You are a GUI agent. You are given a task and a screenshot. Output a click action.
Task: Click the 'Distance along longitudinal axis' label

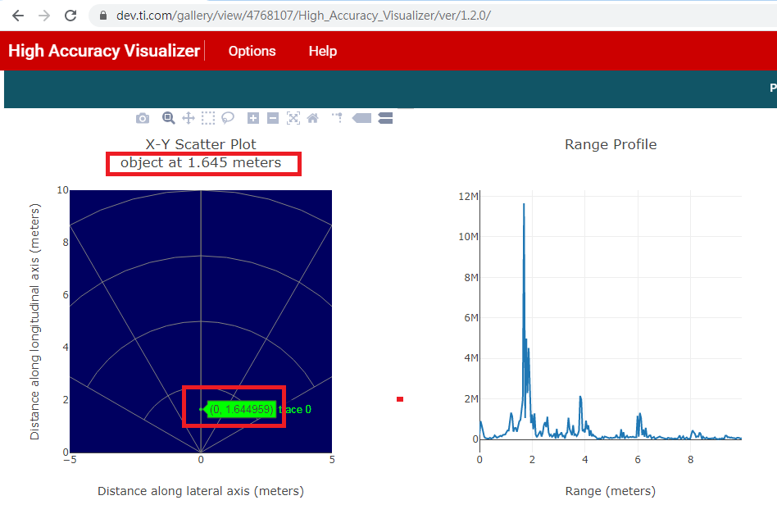point(34,321)
